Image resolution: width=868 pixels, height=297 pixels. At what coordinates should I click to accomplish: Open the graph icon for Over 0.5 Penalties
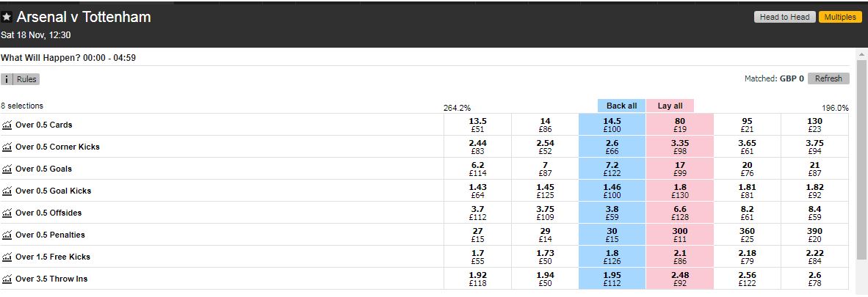pos(7,235)
